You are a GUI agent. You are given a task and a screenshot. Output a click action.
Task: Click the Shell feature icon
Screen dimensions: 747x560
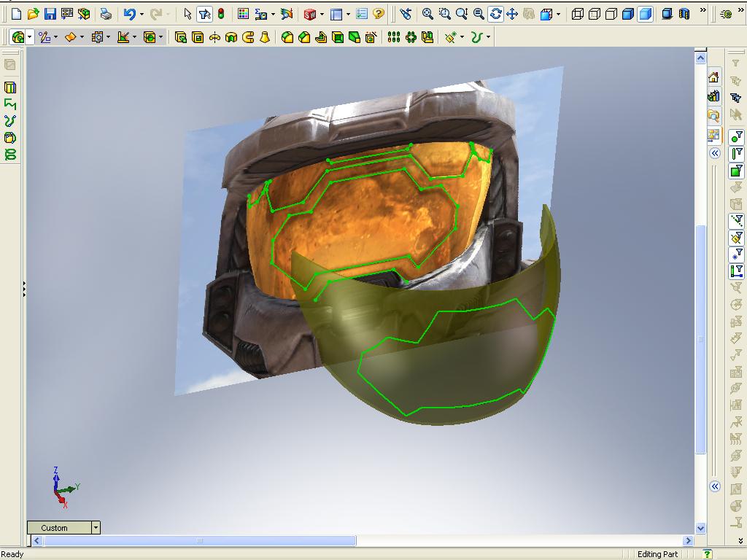click(338, 36)
